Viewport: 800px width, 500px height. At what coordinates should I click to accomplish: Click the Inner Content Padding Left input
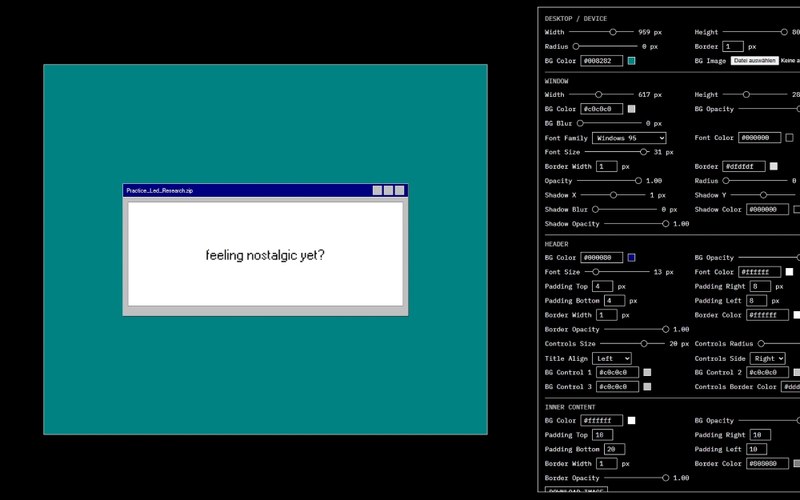756,449
